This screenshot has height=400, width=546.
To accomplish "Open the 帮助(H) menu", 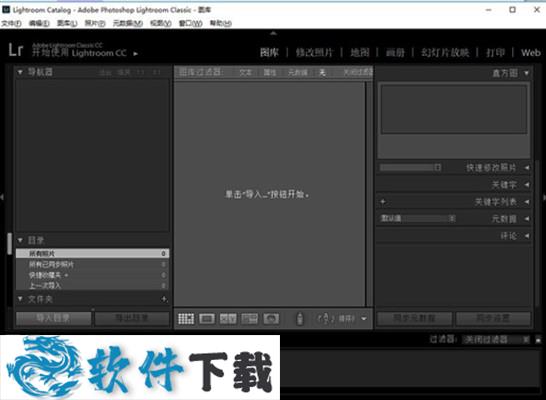I will (220, 23).
